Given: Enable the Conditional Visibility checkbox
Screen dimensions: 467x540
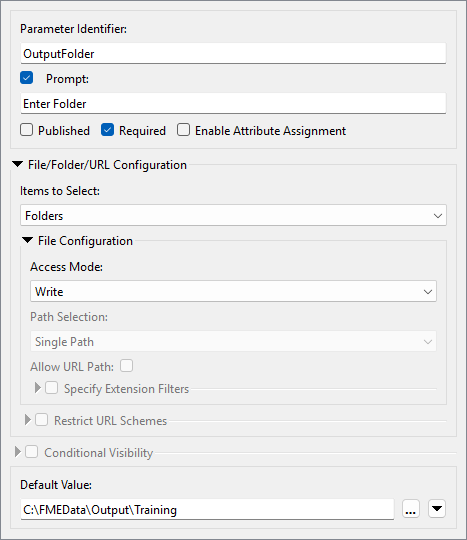Looking at the screenshot, I should tap(32, 452).
